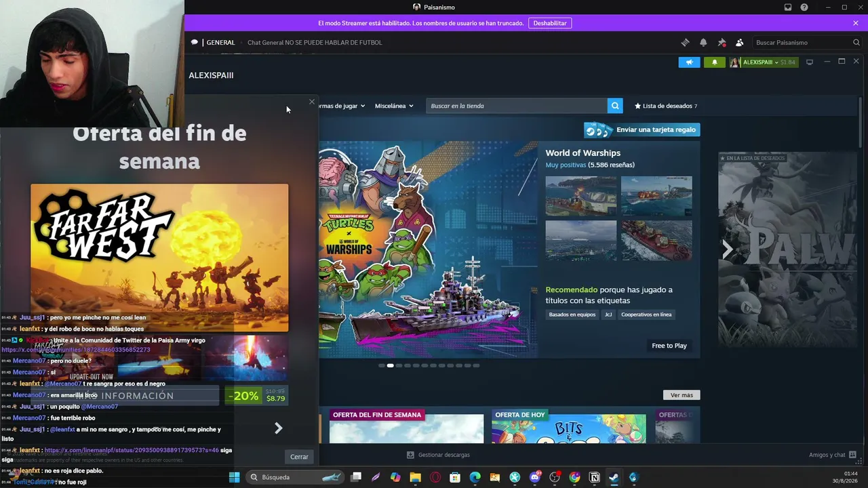Open Notion from the taskbar

[x=595, y=477]
